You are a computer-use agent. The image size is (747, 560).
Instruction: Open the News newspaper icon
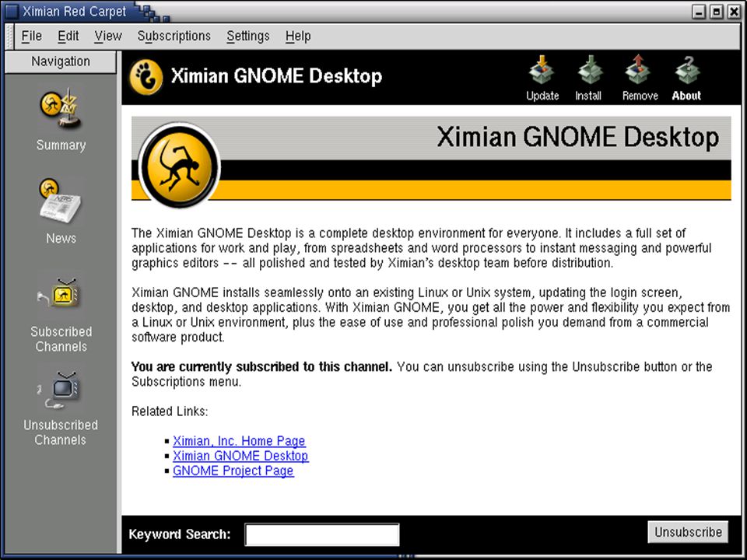tap(60, 202)
